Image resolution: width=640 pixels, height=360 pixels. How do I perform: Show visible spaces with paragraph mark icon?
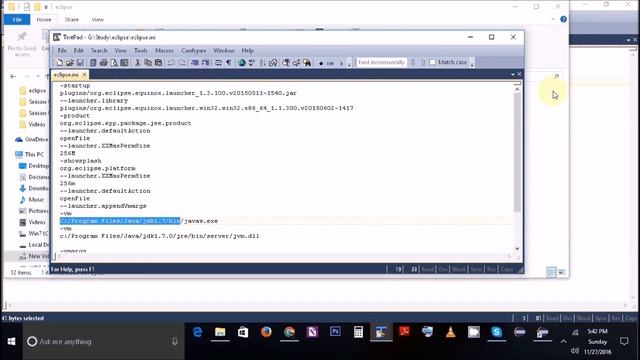point(229,62)
